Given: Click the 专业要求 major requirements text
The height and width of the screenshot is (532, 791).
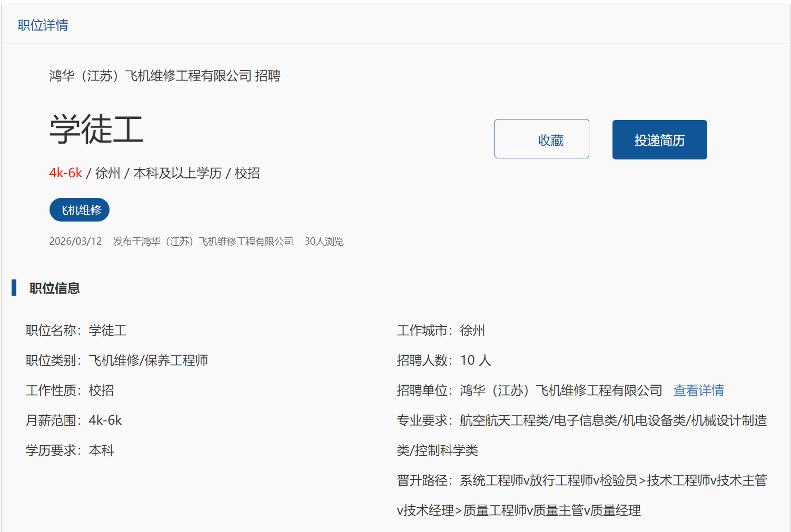Looking at the screenshot, I should click(581, 421).
